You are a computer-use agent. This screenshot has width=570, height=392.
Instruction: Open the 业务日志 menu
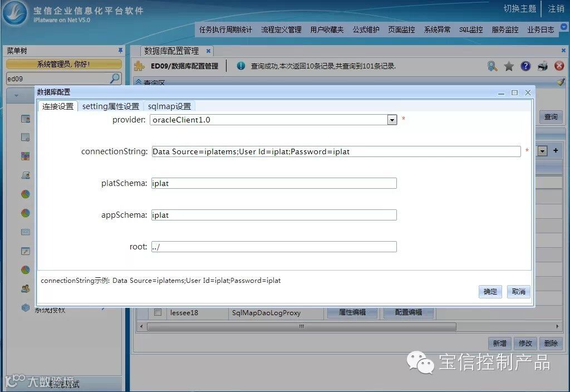(x=540, y=30)
